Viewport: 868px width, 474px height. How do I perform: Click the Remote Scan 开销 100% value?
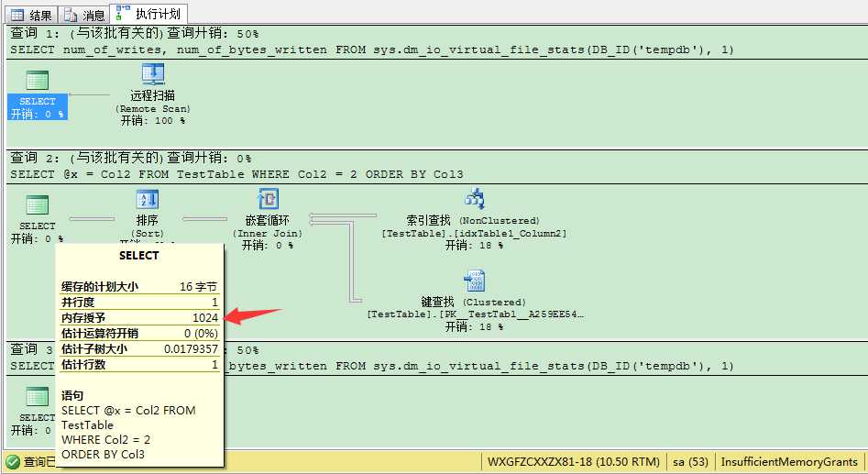pyautogui.click(x=153, y=121)
